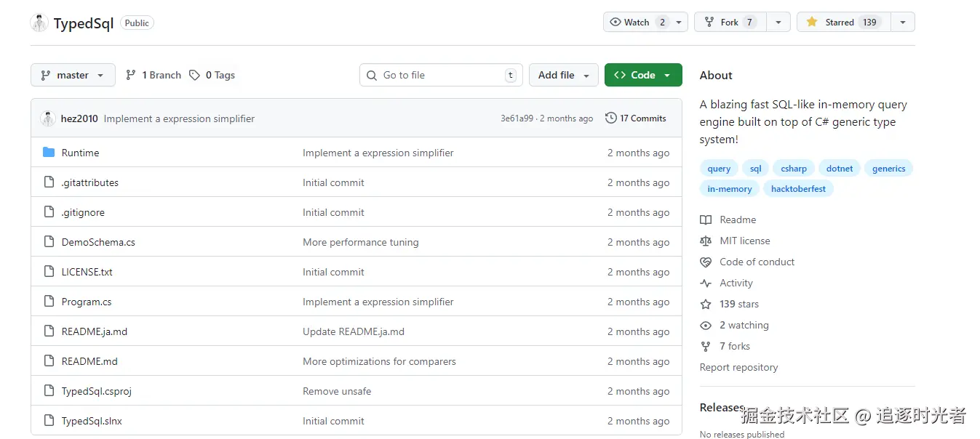The width and height of the screenshot is (980, 439).
Task: Select the csharp topic tag
Action: pyautogui.click(x=794, y=169)
